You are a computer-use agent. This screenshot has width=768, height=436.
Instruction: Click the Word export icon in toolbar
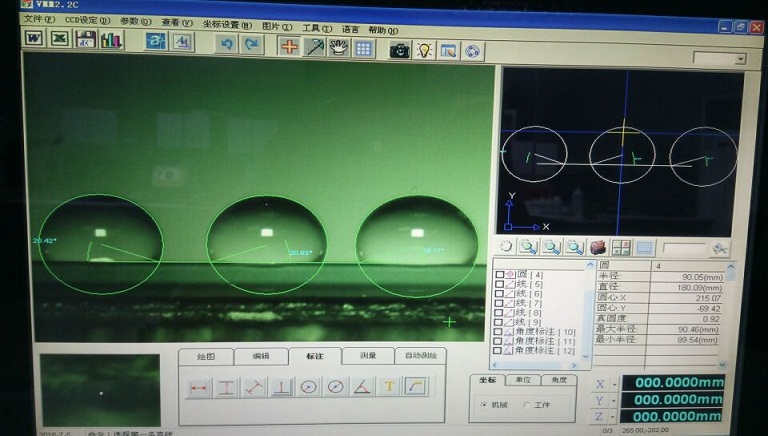(33, 40)
